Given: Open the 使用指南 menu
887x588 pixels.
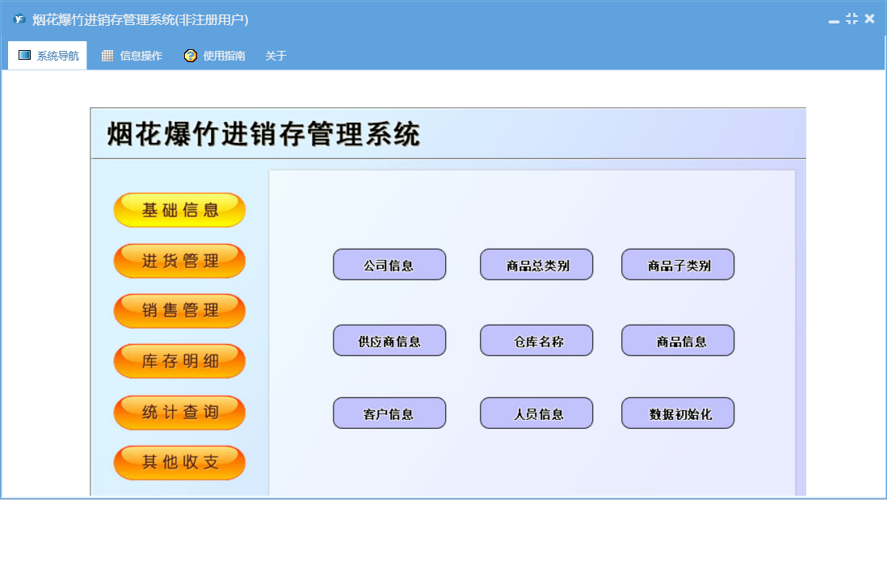Looking at the screenshot, I should pos(214,56).
